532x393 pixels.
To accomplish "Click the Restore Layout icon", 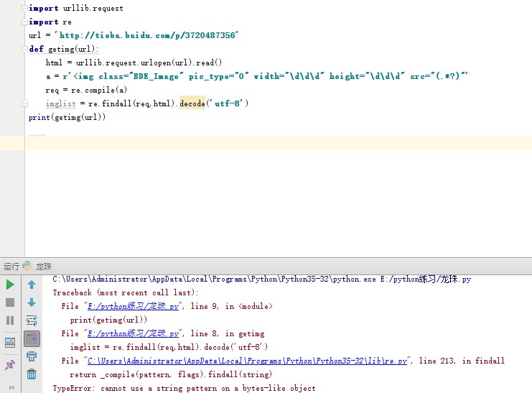I will click(x=10, y=342).
